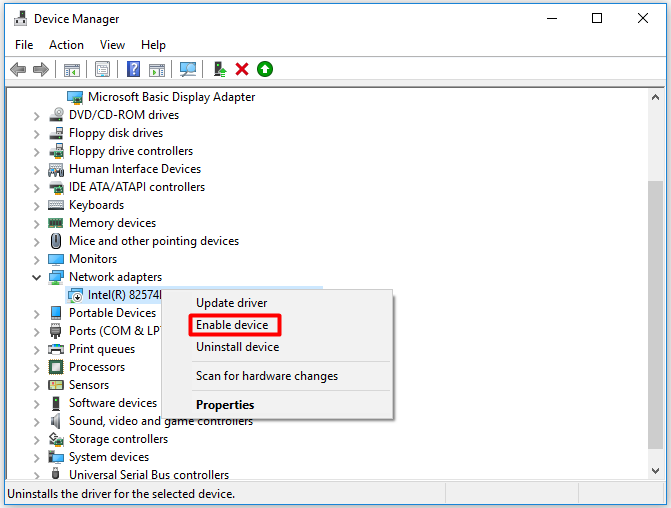
Task: Click the IDE ATA/ATAPI controllers icon
Action: pos(56,187)
